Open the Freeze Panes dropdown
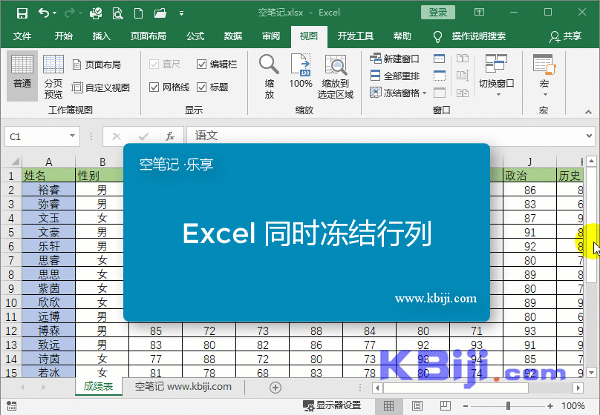The height and width of the screenshot is (415, 600). click(x=398, y=93)
